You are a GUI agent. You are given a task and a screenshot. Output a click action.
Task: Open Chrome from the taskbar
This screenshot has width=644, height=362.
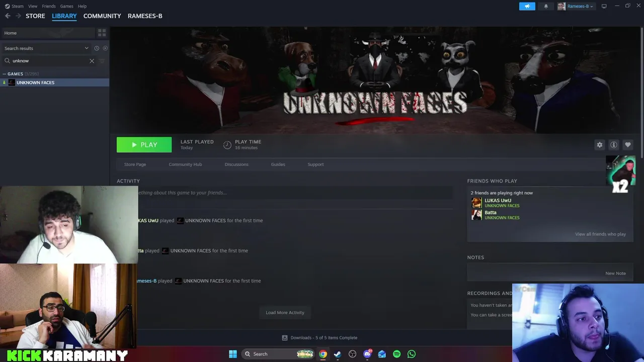click(x=323, y=354)
